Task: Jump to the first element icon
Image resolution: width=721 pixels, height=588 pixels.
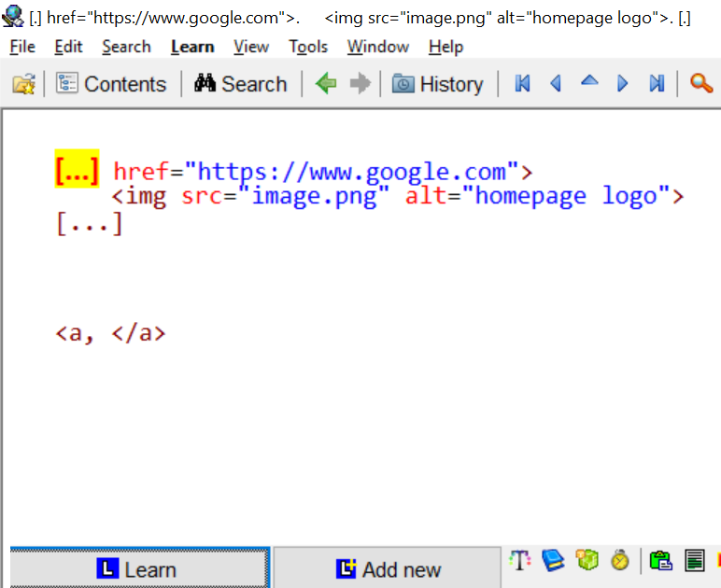Action: point(522,84)
